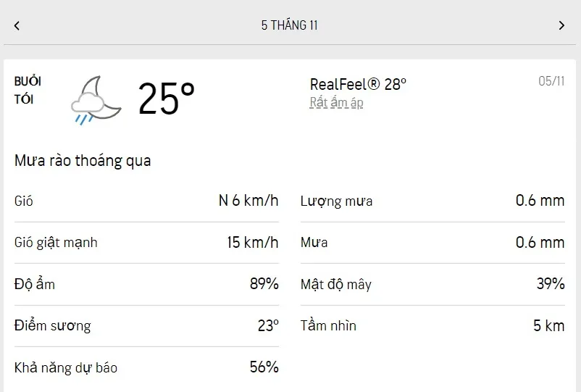Screen dimensions: 581x392
Task: Click the 05/11 date label
Action: (551, 81)
